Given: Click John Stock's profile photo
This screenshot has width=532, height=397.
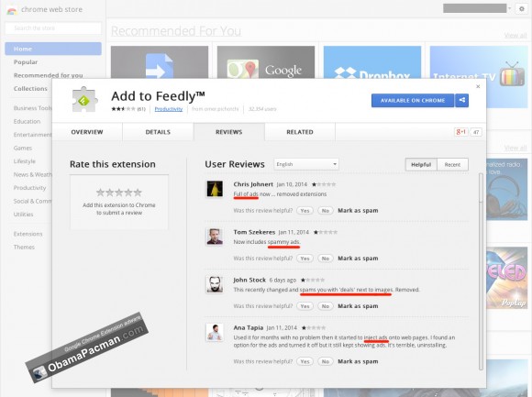Looking at the screenshot, I should pyautogui.click(x=215, y=284).
